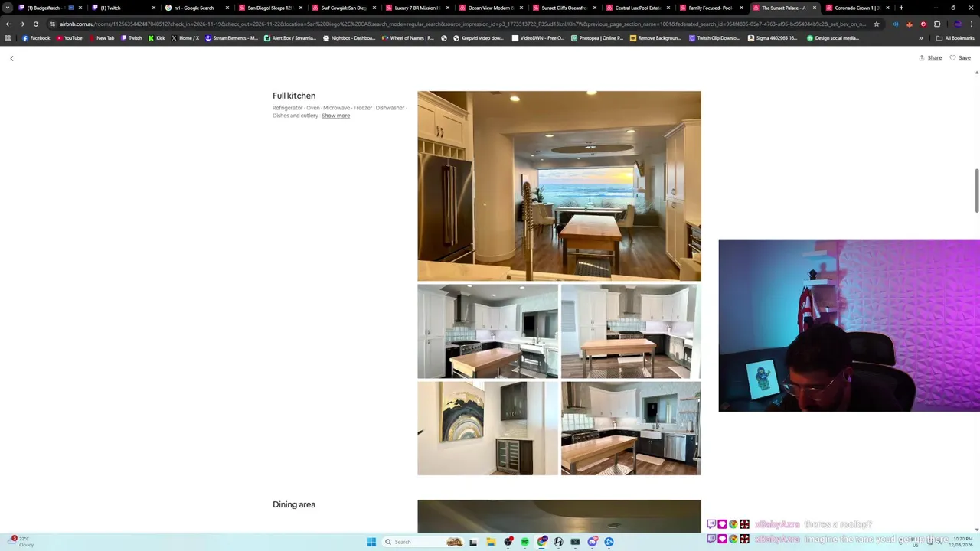Open the Photopea bookmark
The width and height of the screenshot is (980, 551).
pyautogui.click(x=597, y=38)
